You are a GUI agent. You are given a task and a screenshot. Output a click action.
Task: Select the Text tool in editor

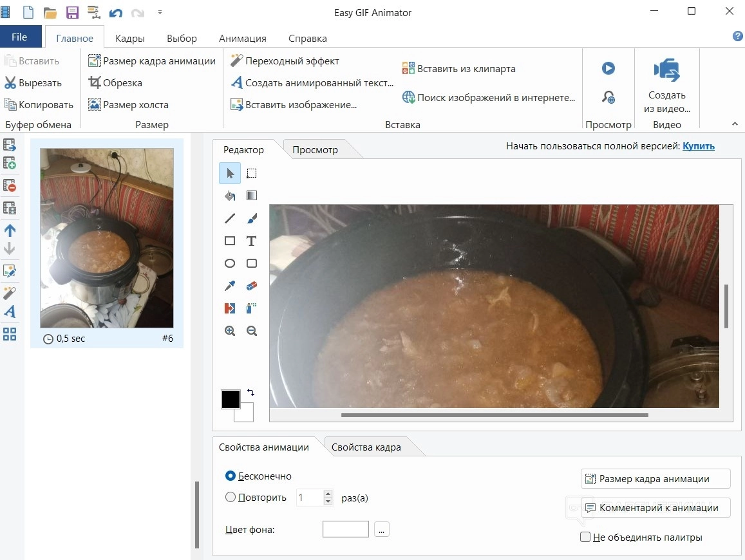point(251,241)
